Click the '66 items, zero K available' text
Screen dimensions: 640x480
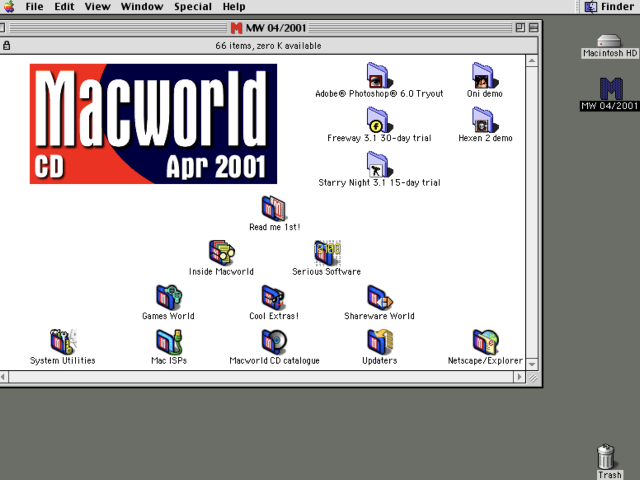268,46
